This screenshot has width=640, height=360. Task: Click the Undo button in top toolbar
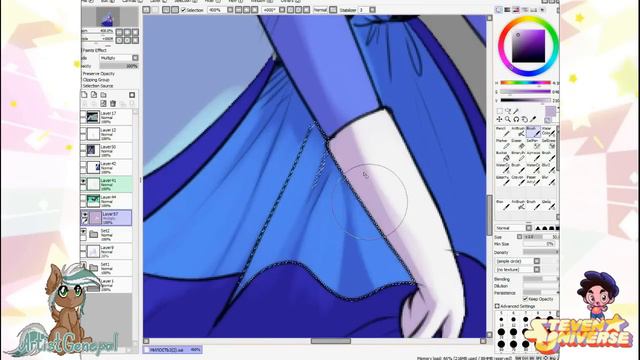click(146, 10)
